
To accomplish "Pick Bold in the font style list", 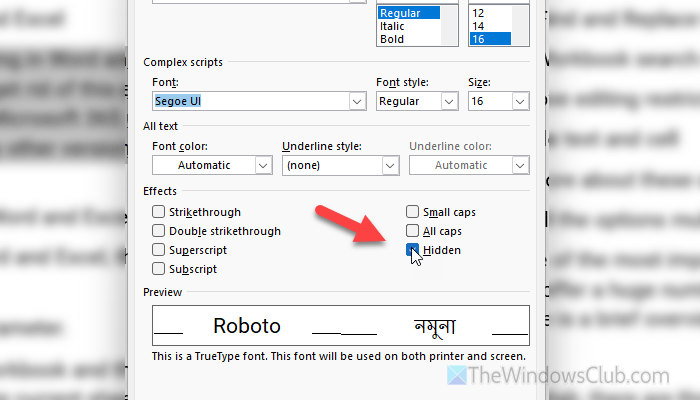I will coord(409,39).
